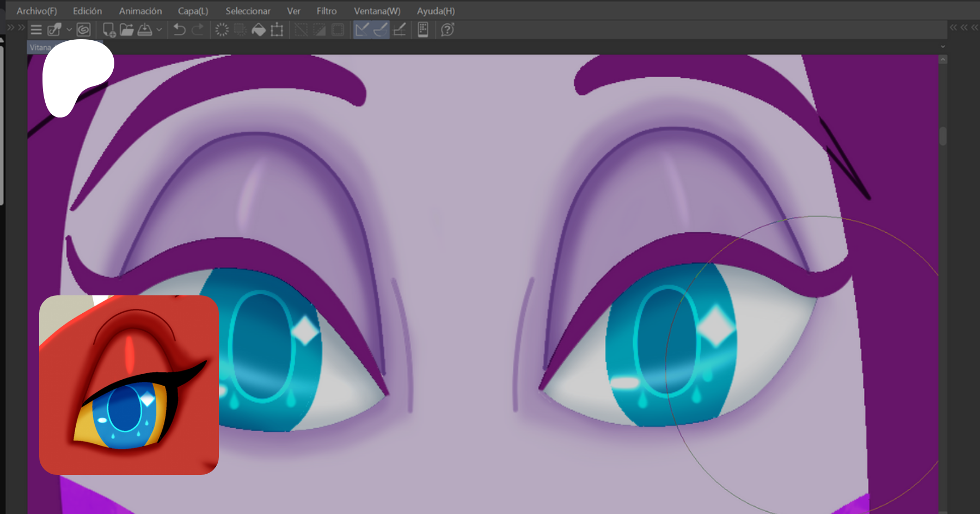Click the smartphone connection icon
This screenshot has width=980, height=514.
click(423, 30)
